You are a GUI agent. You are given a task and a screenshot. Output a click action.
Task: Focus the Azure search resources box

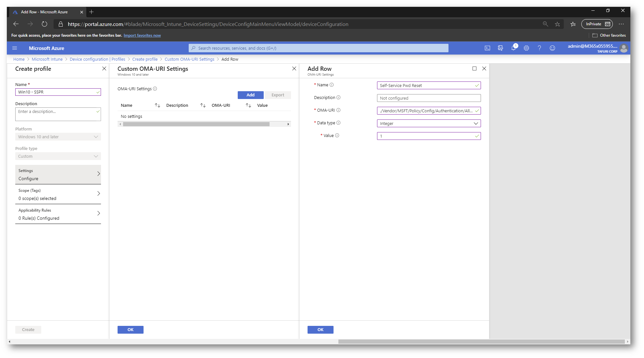point(319,48)
